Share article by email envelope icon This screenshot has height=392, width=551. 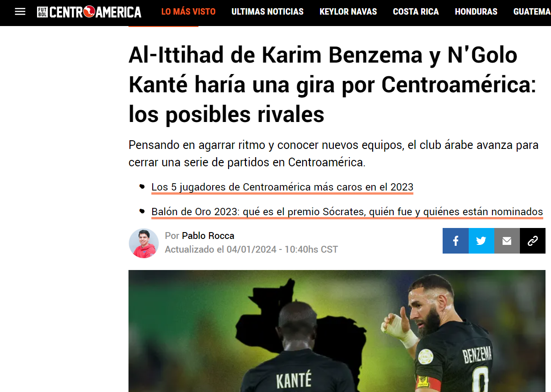click(507, 241)
